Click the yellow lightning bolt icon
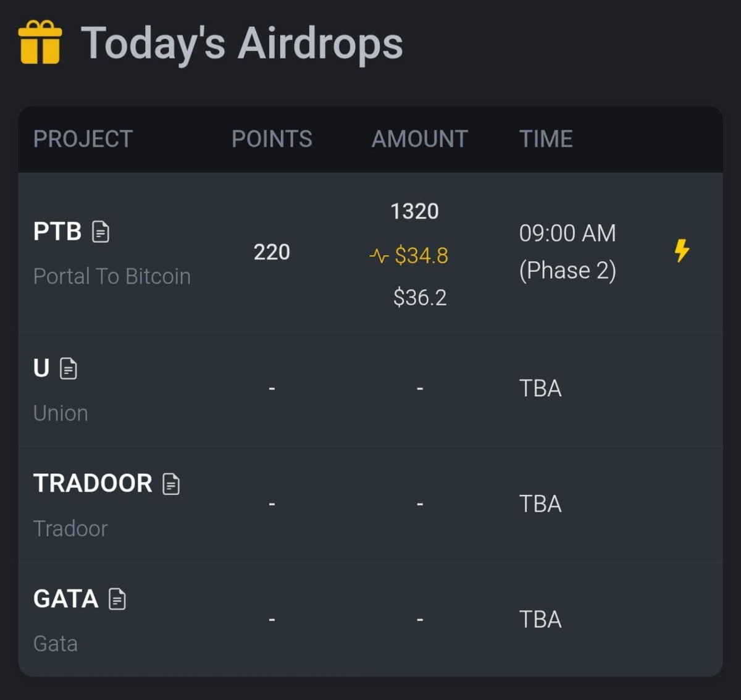The width and height of the screenshot is (741, 700). click(682, 251)
